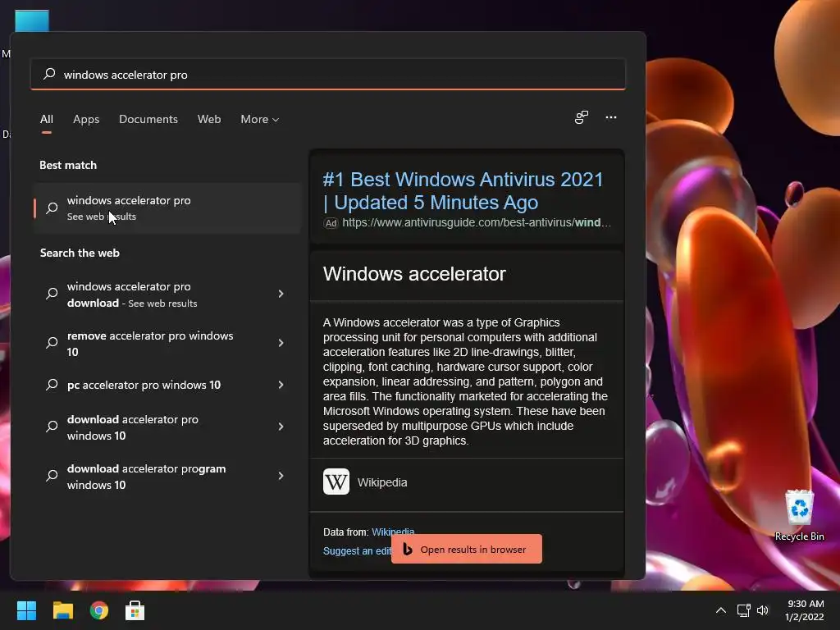840x630 pixels.
Task: Open '#1 Best Windows Antivirus 2021' ad link
Action: [463, 190]
